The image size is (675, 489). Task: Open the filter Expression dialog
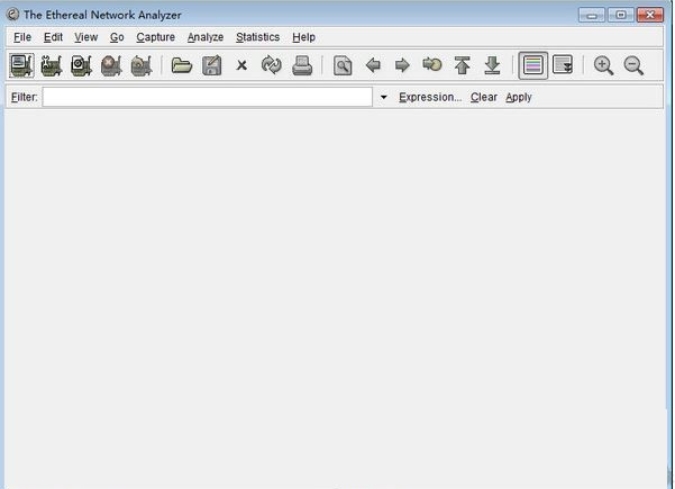430,97
